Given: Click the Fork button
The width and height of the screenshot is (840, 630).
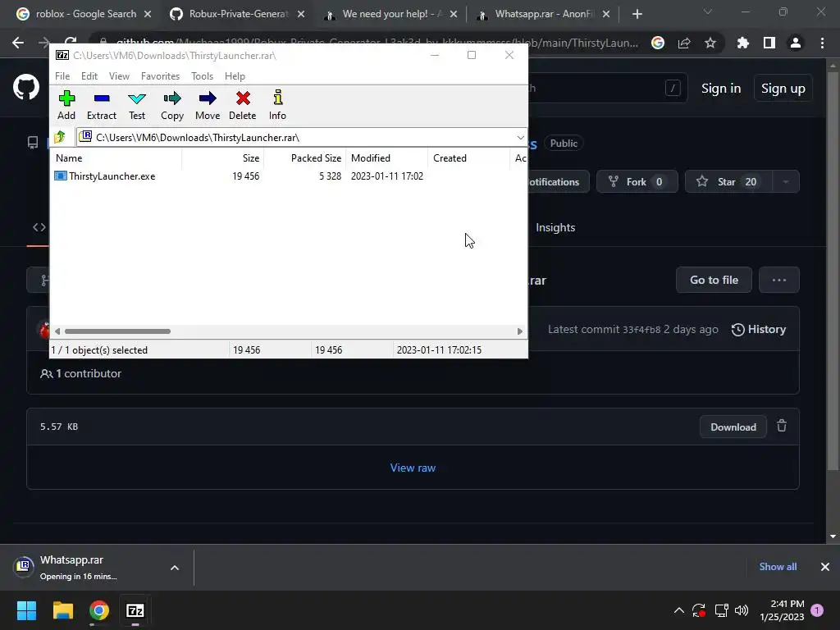Looking at the screenshot, I should click(x=637, y=181).
